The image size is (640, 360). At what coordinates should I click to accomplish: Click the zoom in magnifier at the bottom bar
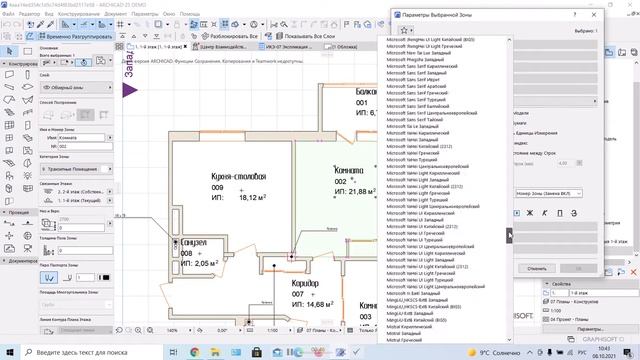(x=138, y=330)
